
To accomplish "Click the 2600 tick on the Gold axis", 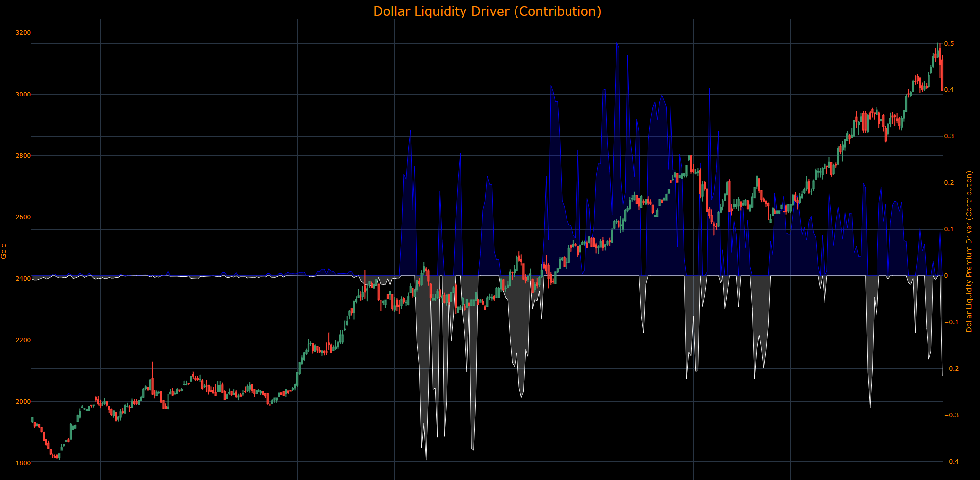I will point(23,217).
